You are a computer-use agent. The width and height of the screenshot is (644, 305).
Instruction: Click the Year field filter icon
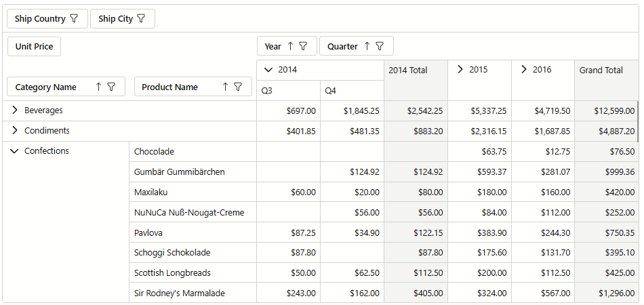[304, 46]
